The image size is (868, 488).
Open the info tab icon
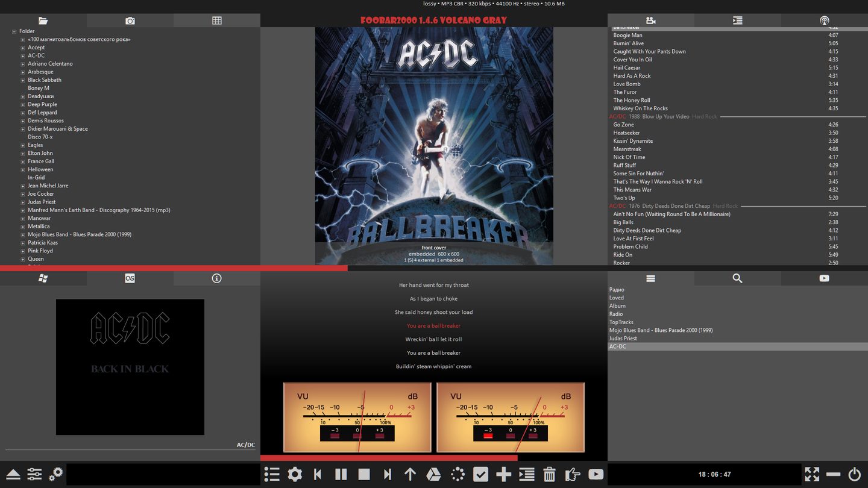[217, 278]
